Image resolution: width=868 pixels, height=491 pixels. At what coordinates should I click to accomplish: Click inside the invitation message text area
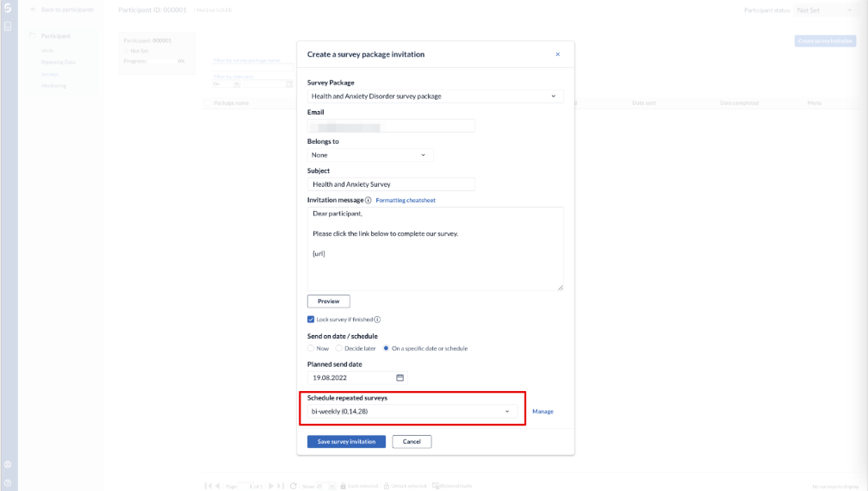point(435,249)
